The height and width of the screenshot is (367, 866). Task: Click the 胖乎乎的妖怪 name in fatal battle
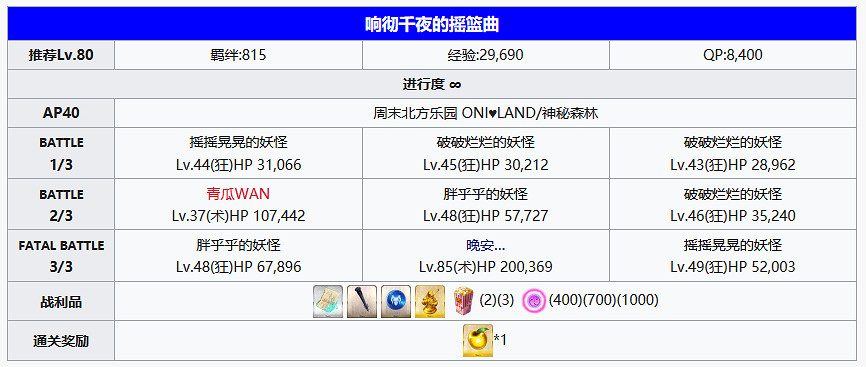point(238,245)
